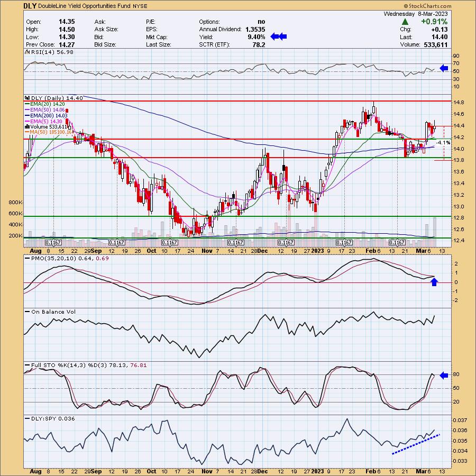
Task: Select the Annual Dividend value 1.3535
Action: point(255,30)
